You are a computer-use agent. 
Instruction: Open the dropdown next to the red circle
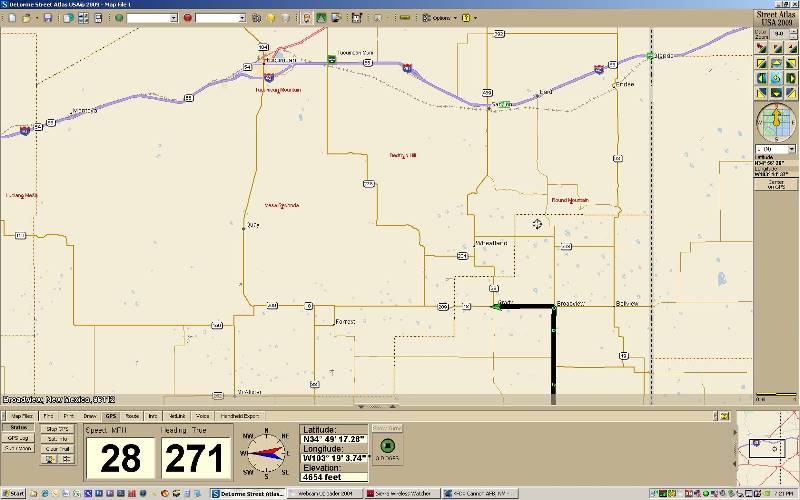pos(242,18)
